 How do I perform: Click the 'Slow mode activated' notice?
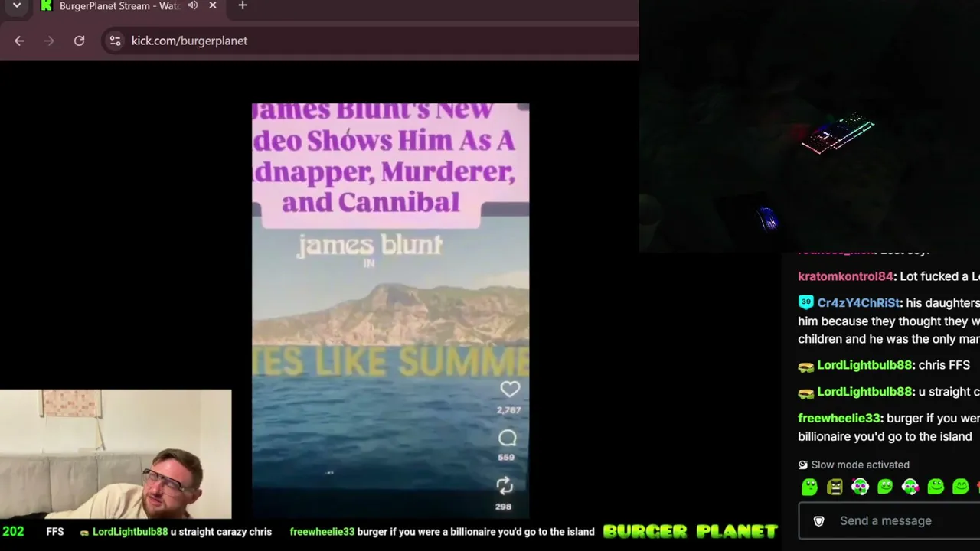(x=860, y=465)
